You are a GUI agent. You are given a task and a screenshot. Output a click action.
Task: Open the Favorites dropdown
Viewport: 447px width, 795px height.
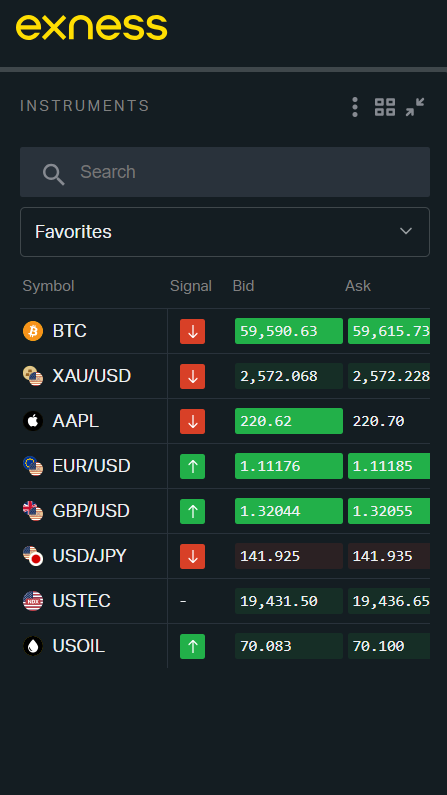click(225, 232)
